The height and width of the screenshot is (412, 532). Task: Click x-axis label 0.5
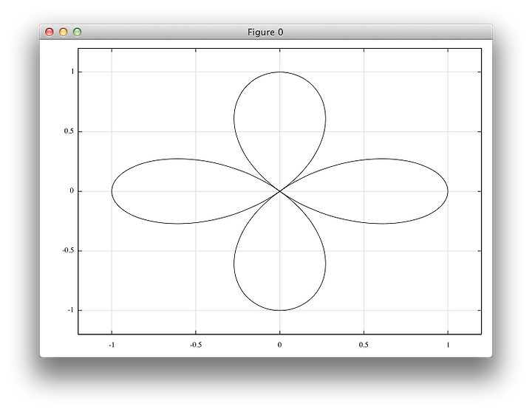tap(364, 345)
